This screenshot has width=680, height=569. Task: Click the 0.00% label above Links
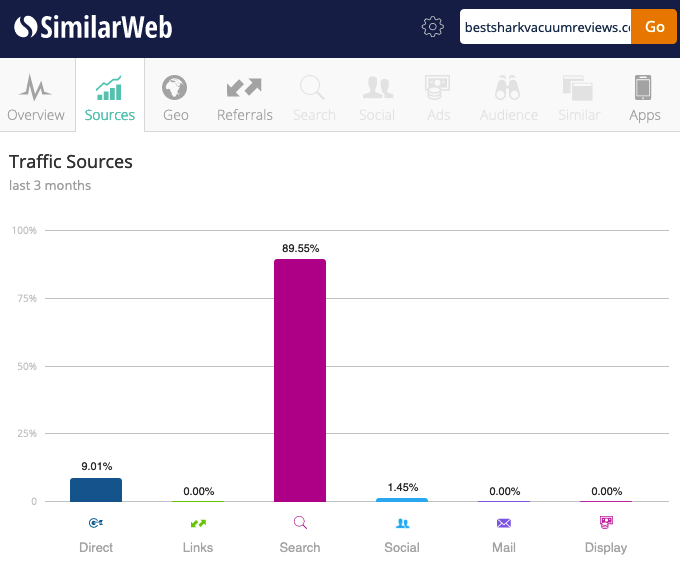coord(199,491)
